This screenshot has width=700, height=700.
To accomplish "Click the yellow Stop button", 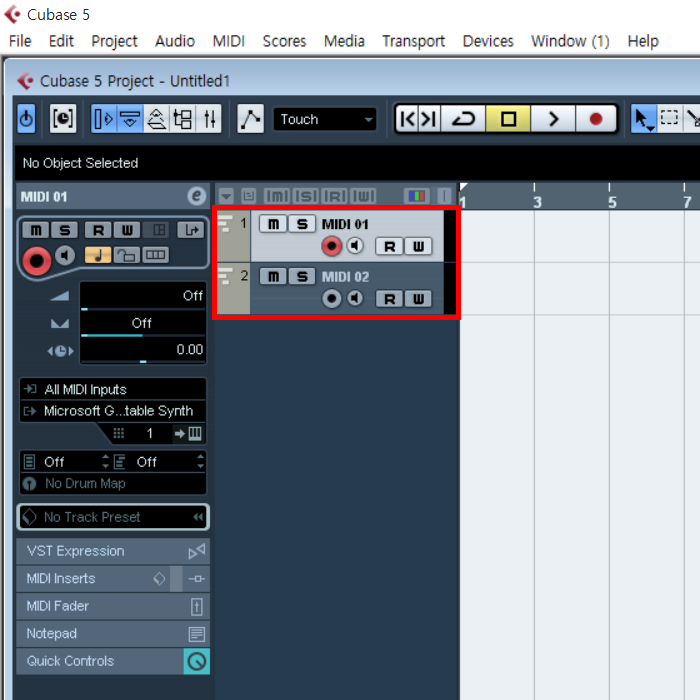I will pos(508,119).
